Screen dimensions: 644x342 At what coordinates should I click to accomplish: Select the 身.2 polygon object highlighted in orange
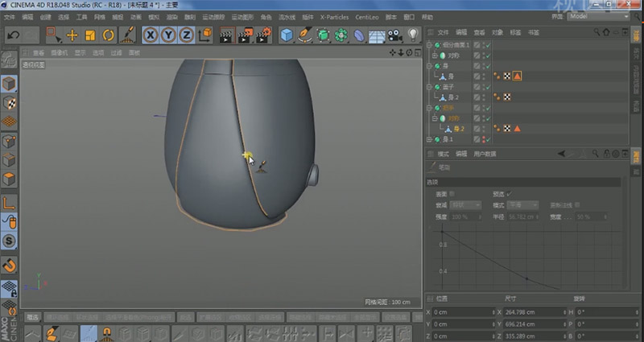click(x=459, y=129)
